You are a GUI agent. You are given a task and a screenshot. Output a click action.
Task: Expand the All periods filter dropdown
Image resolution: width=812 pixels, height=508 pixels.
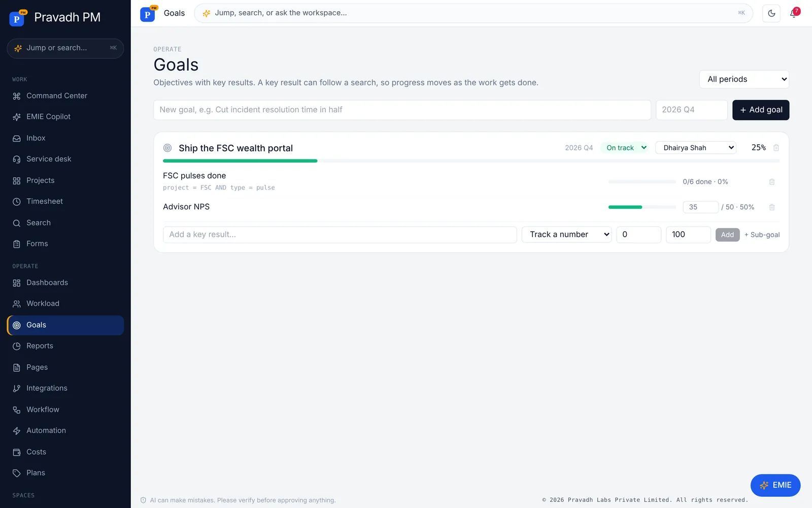(744, 79)
